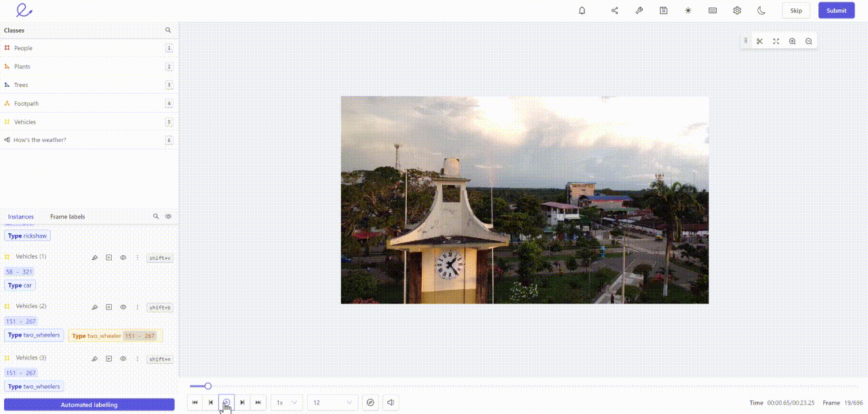This screenshot has width=868, height=414.
Task: Click the fit-to-screen expand icon
Action: pyautogui.click(x=776, y=41)
